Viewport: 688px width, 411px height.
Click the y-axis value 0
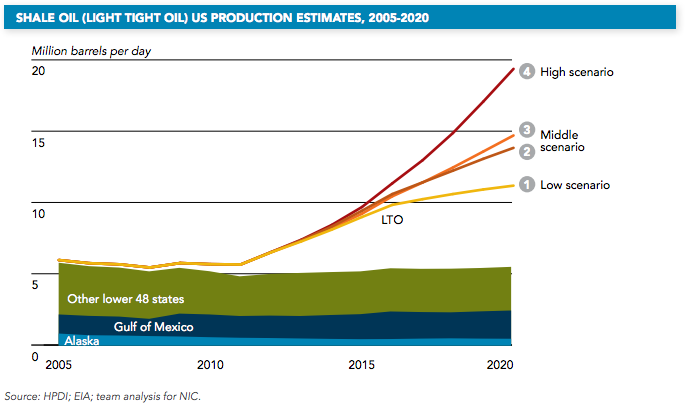[35, 357]
